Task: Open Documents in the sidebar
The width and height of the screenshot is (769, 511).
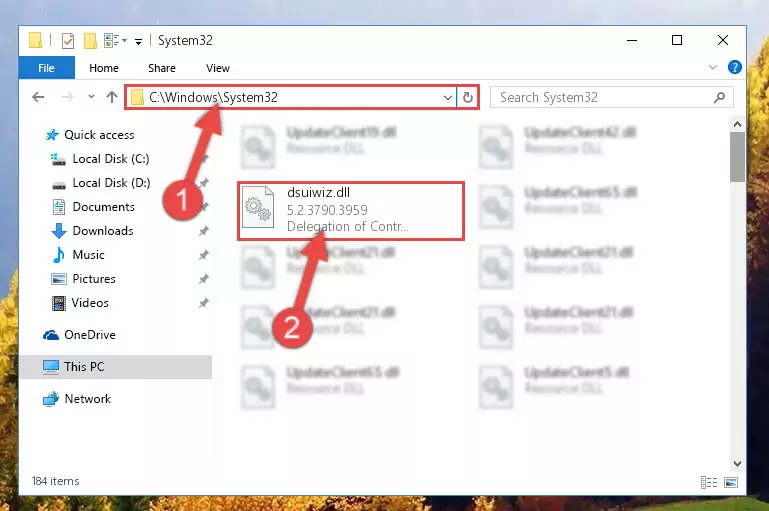Action: (x=103, y=207)
